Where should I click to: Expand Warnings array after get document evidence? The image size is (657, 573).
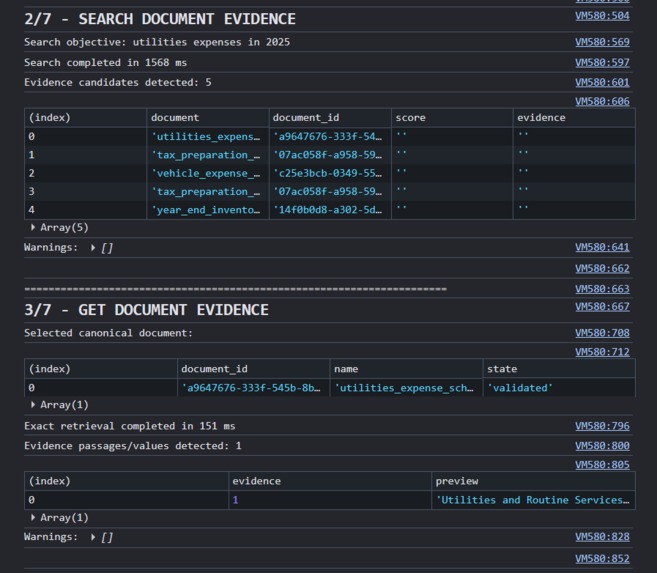tap(93, 537)
